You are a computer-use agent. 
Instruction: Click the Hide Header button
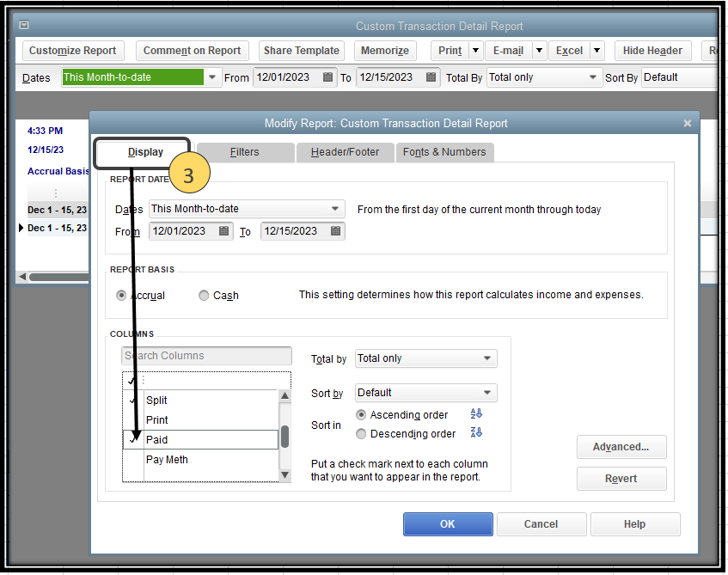[652, 50]
